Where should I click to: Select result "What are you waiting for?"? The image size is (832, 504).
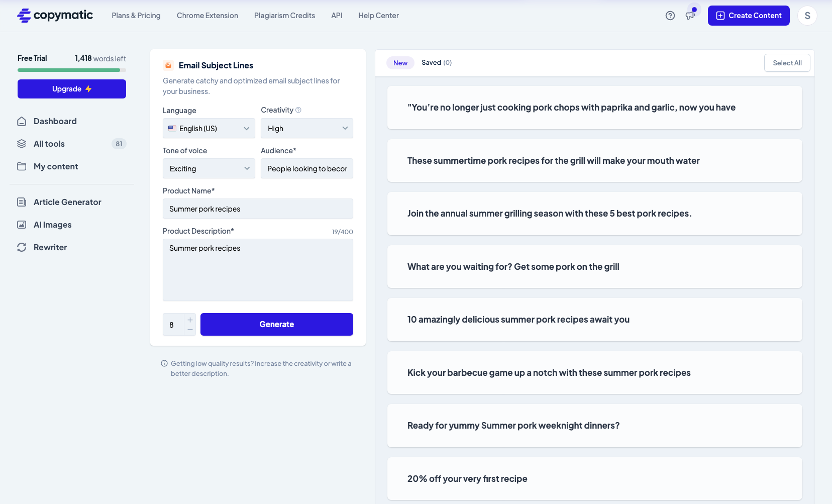(x=595, y=267)
